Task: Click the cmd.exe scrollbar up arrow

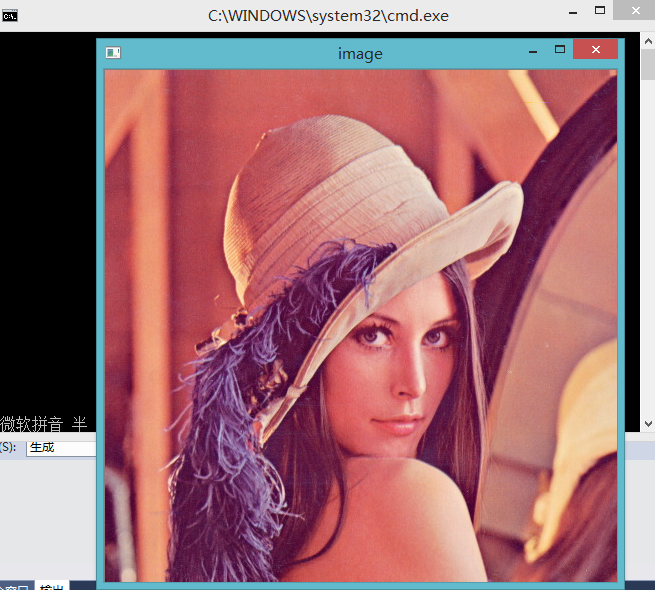Action: 648,41
